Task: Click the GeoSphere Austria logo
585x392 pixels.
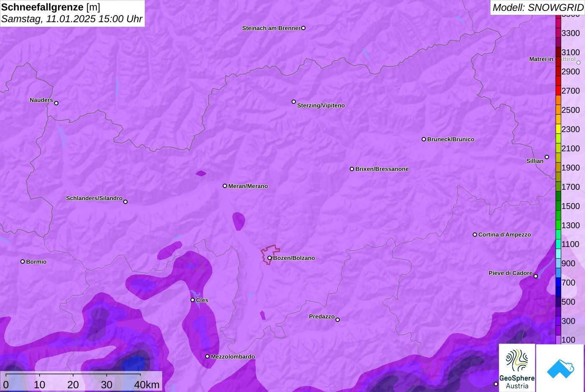Action: coord(517,368)
